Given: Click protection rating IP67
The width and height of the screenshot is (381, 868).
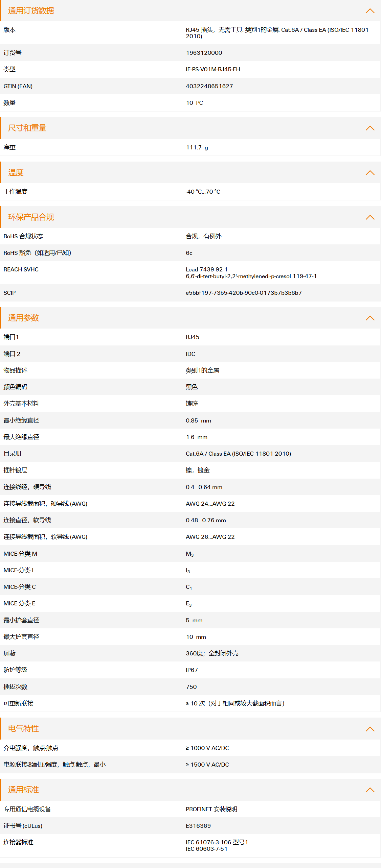Looking at the screenshot, I should click(192, 670).
